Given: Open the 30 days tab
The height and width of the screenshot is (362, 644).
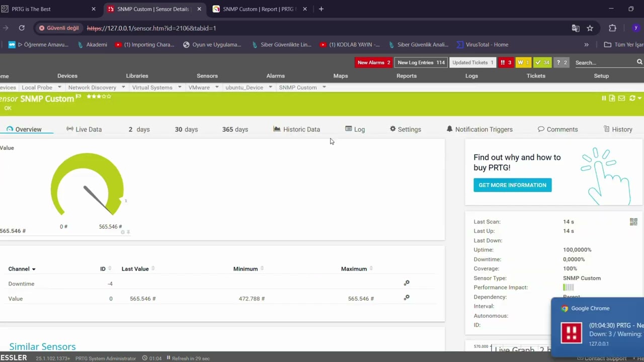Looking at the screenshot, I should coord(186,129).
